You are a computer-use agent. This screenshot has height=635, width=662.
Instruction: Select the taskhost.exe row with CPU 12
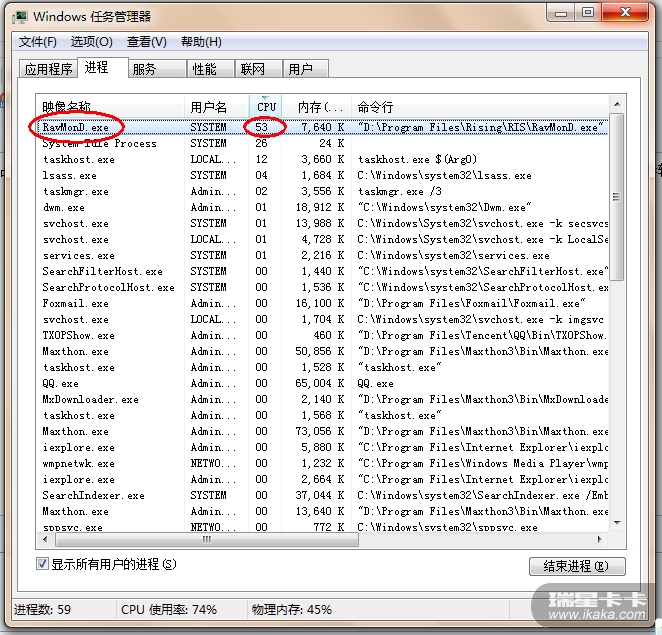(x=323, y=159)
